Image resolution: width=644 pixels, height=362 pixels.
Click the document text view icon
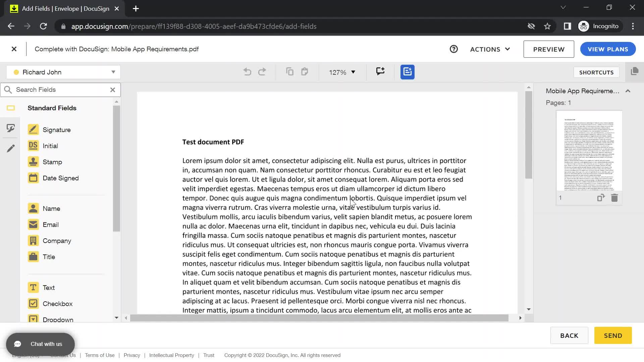point(408,72)
